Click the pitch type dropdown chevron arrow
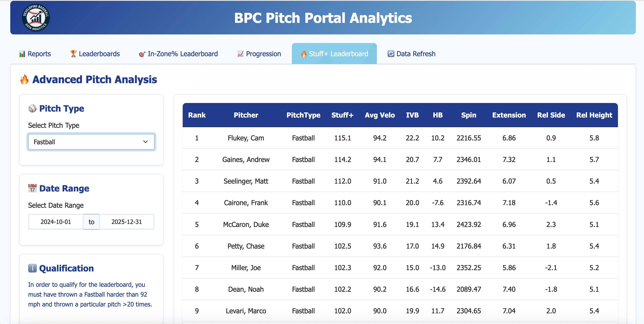The width and height of the screenshot is (644, 324). tap(145, 142)
